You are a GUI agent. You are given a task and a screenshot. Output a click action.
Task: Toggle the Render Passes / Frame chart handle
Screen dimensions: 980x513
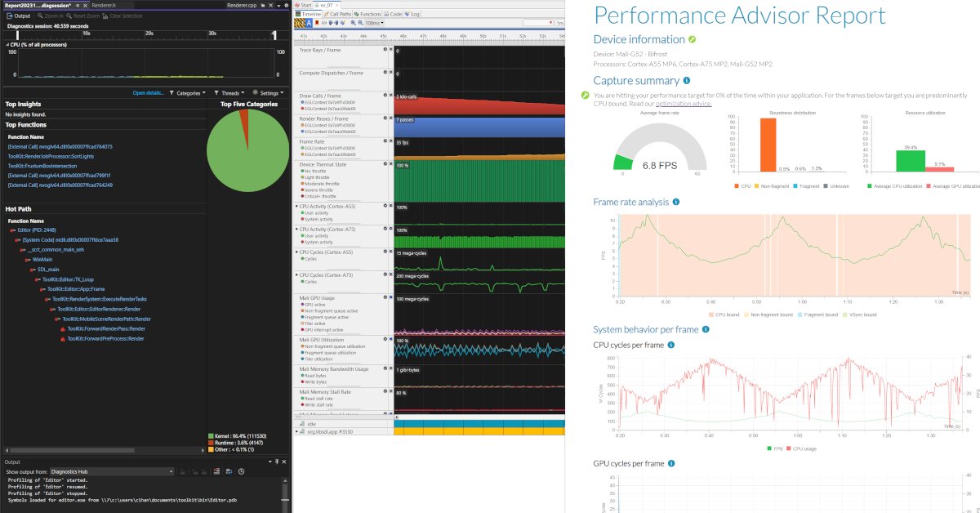click(x=391, y=118)
